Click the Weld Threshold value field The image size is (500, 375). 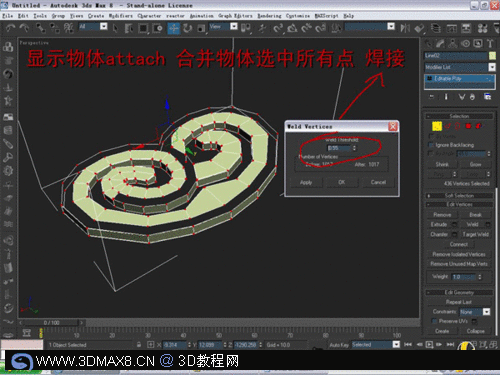point(339,148)
